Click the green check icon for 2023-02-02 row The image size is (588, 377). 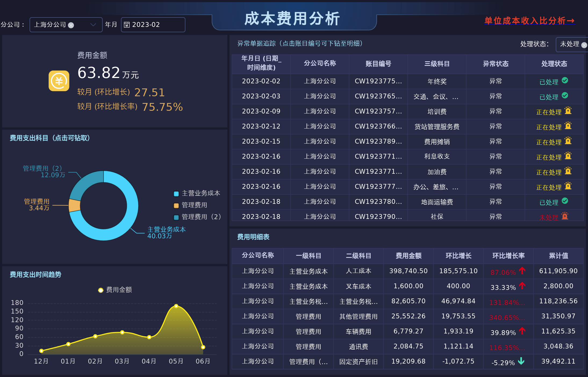click(565, 80)
